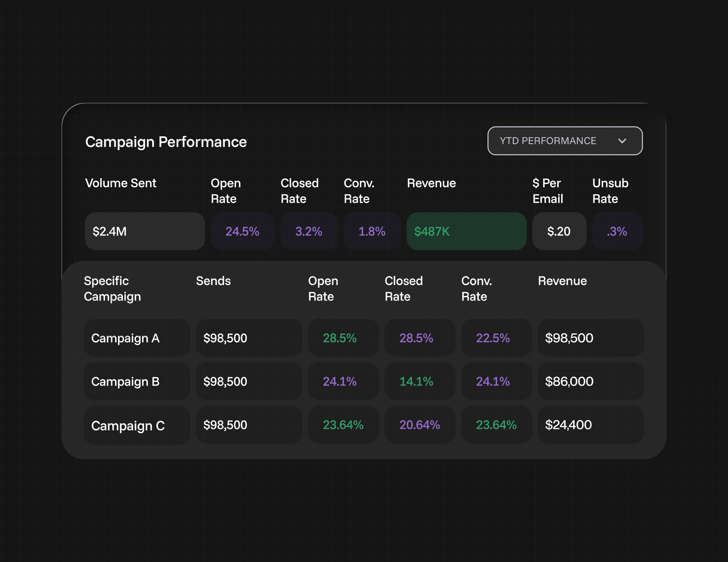Image resolution: width=728 pixels, height=562 pixels.
Task: Click Campaign C's 20.64% Closed Rate
Action: coord(420,425)
